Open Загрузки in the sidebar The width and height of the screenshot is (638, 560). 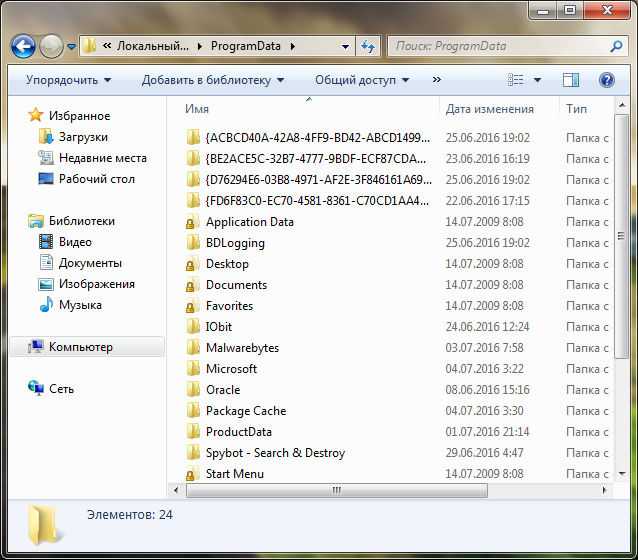tap(83, 137)
